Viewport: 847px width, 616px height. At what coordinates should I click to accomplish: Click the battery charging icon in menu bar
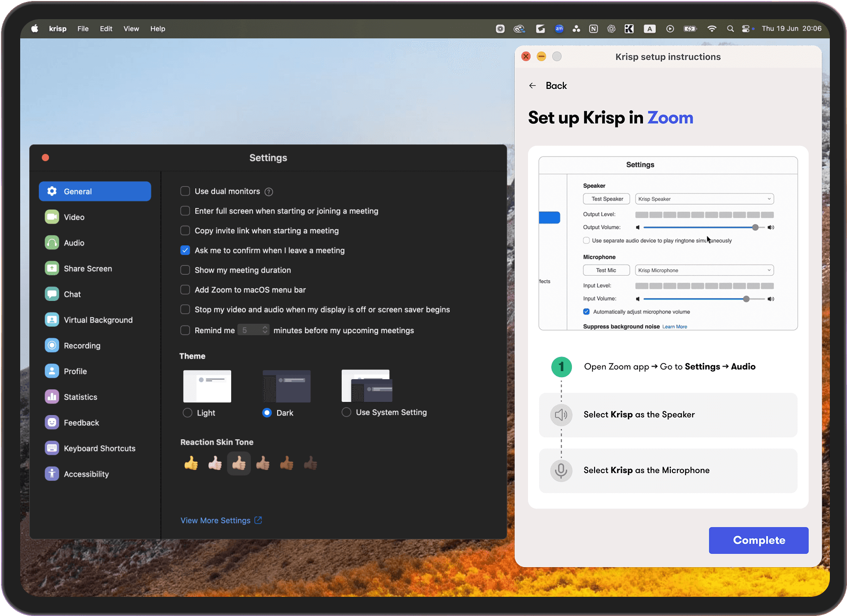click(x=690, y=29)
